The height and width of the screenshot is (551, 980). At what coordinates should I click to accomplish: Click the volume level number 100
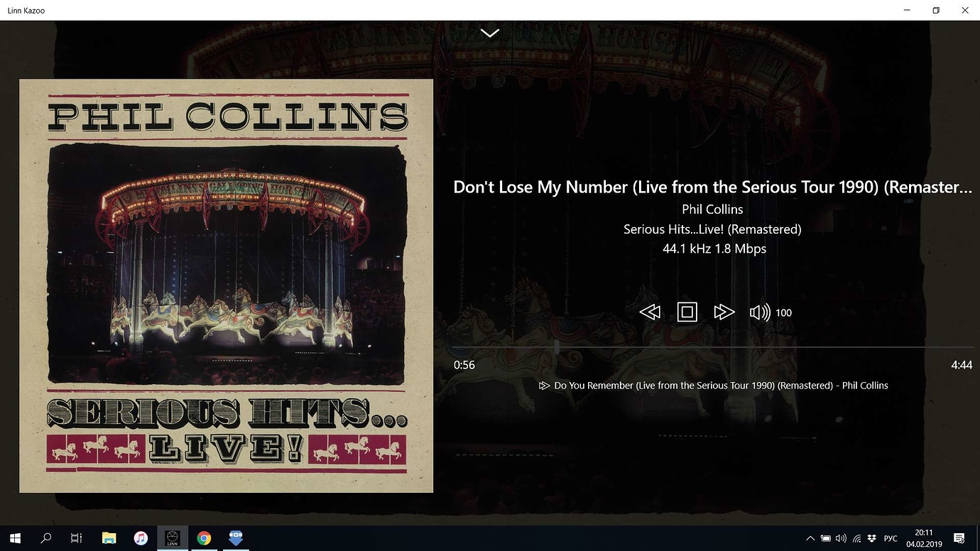[x=783, y=312]
